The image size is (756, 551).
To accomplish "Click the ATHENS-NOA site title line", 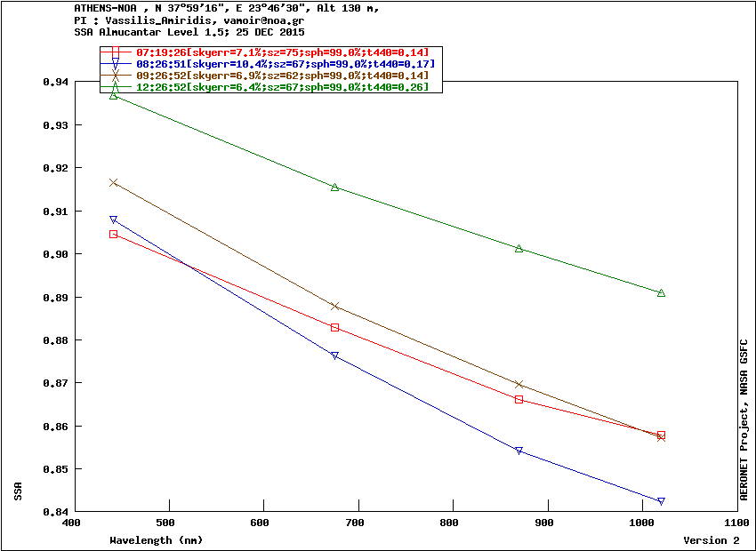I will 226,9.
